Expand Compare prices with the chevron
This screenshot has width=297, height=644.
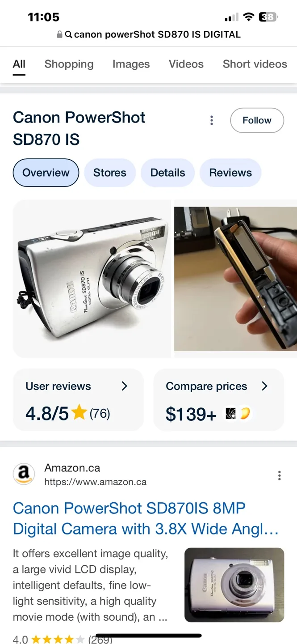[x=264, y=386]
